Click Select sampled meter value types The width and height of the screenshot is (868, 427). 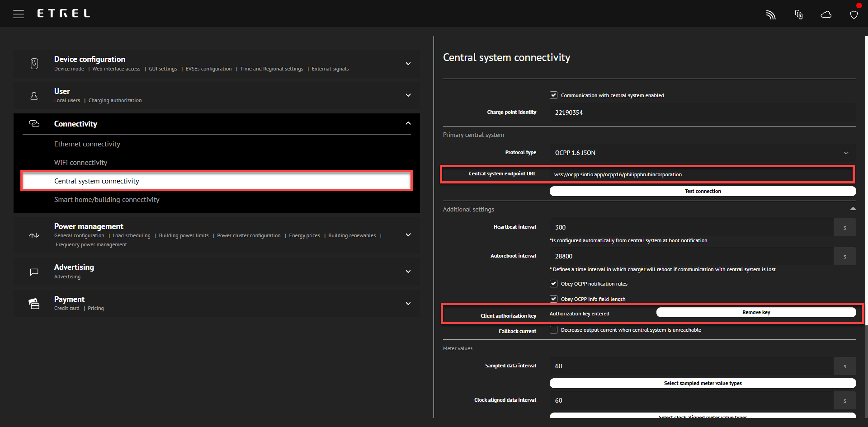pyautogui.click(x=703, y=383)
